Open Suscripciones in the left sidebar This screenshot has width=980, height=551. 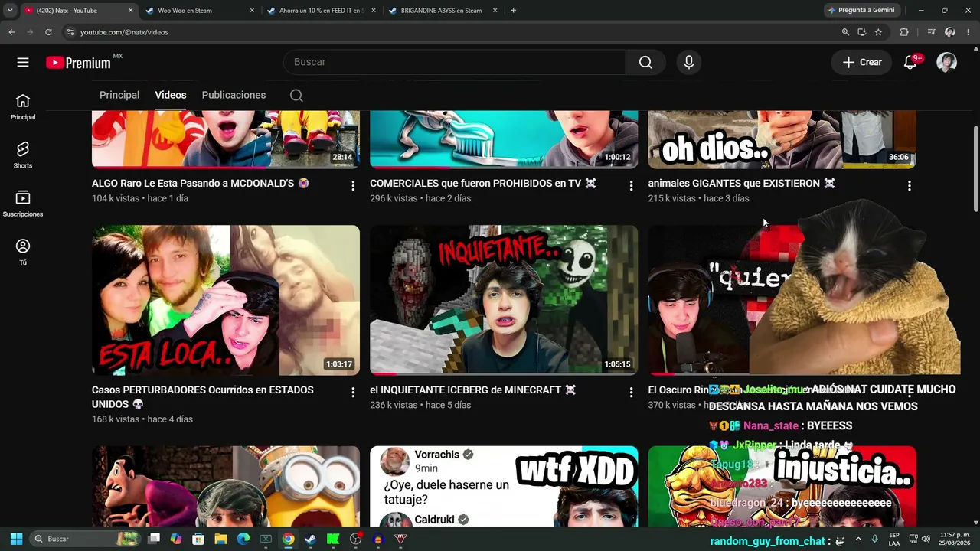coord(23,204)
